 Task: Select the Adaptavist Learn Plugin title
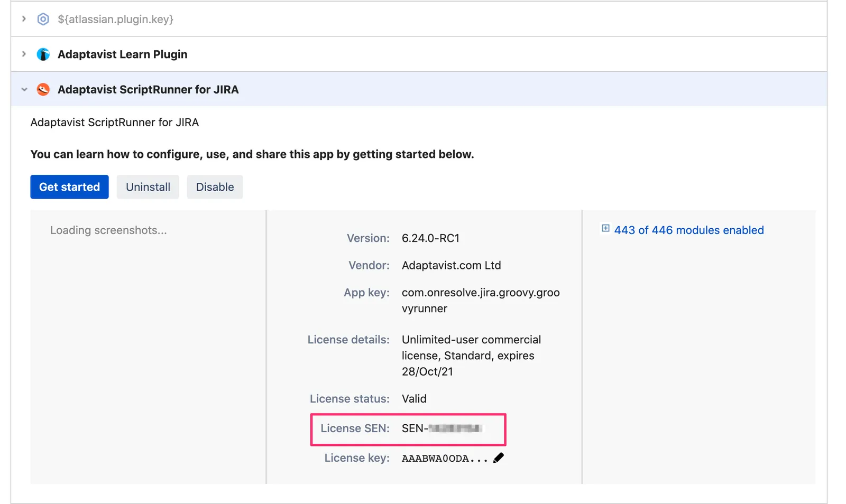pyautogui.click(x=122, y=54)
